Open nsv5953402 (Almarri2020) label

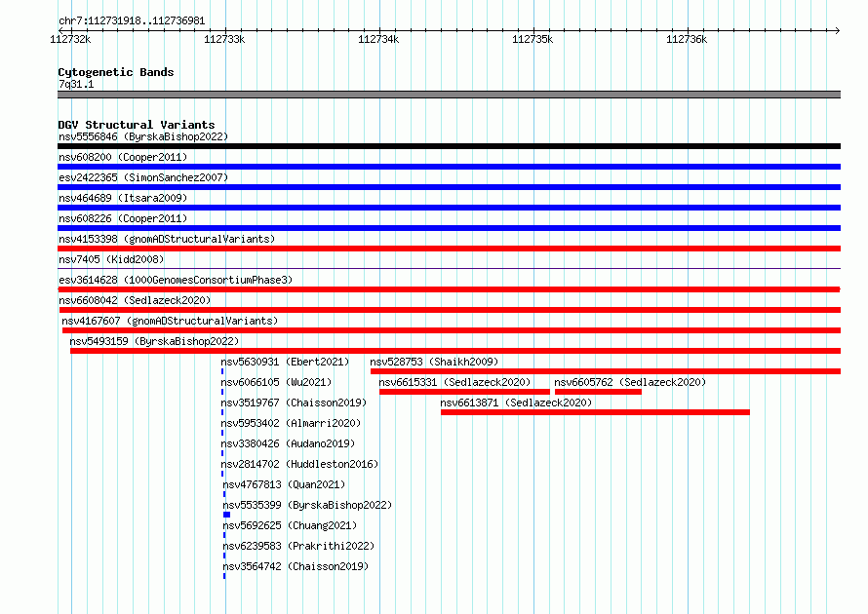pyautogui.click(x=291, y=423)
